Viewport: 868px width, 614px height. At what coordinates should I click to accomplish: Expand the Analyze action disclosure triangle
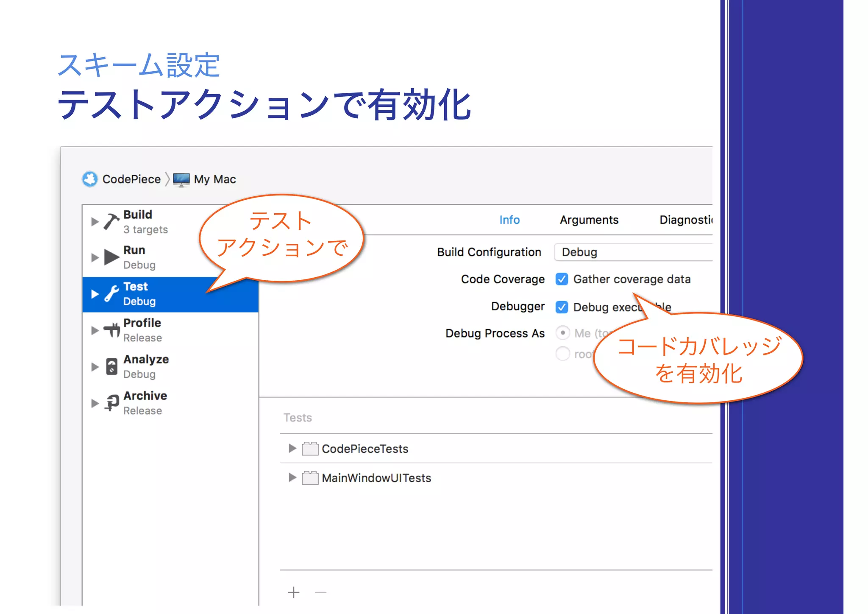pos(95,367)
